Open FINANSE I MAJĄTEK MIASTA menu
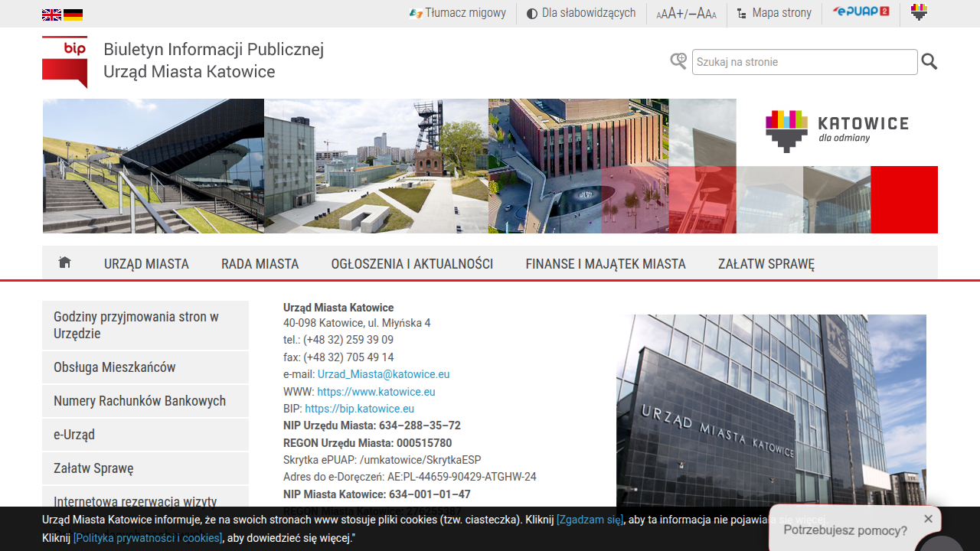The width and height of the screenshot is (980, 551). (606, 264)
